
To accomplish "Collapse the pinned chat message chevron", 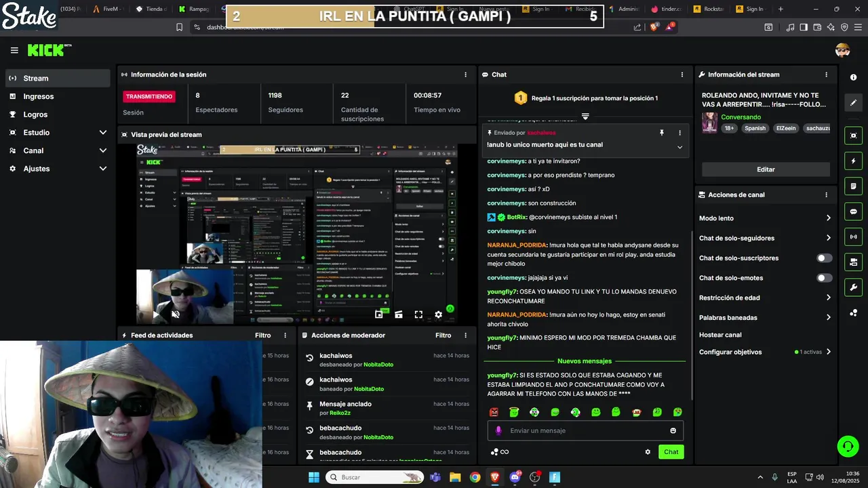I will coord(679,147).
